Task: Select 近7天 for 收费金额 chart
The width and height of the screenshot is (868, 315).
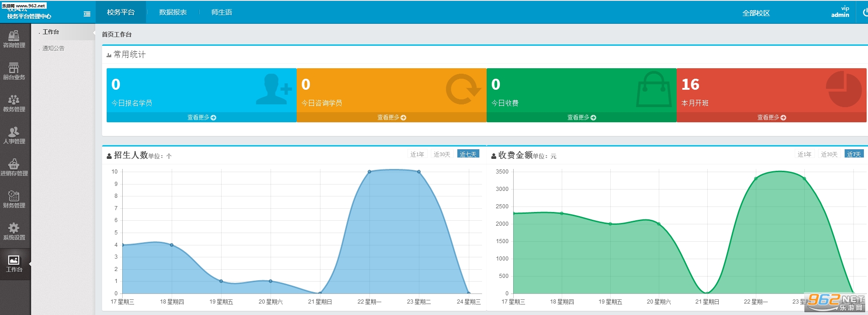Action: click(854, 154)
